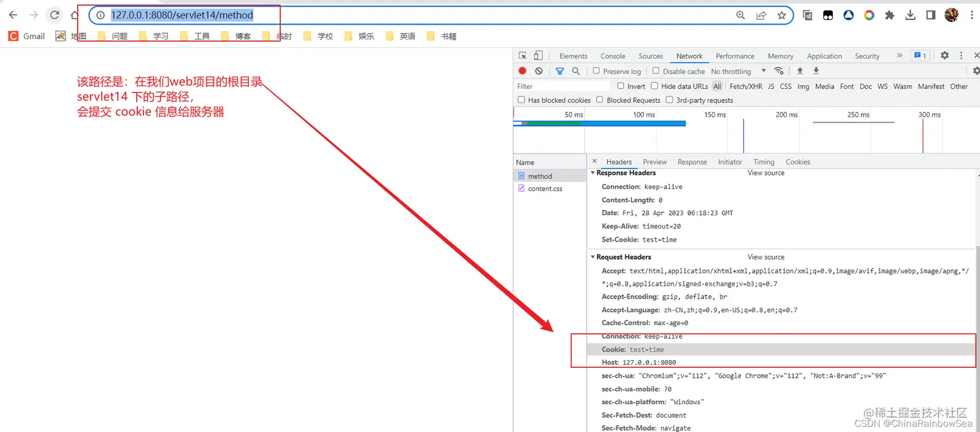Export the HAR file
This screenshot has width=980, height=432.
pos(816,71)
